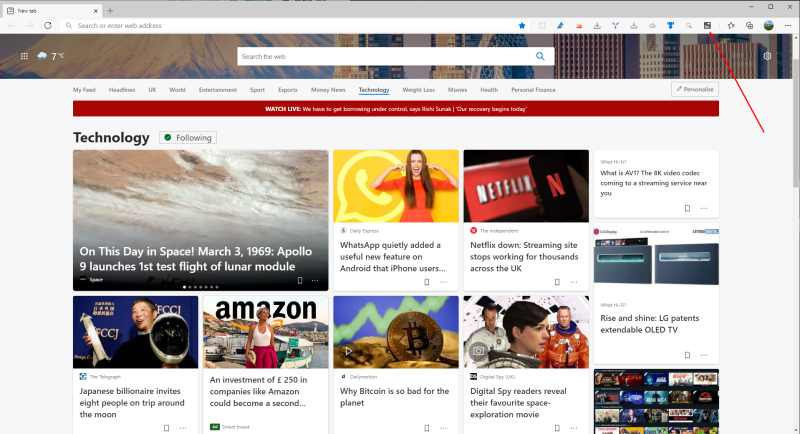The image size is (800, 434).
Task: Click the blue favorites star in address bar
Action: click(x=521, y=25)
